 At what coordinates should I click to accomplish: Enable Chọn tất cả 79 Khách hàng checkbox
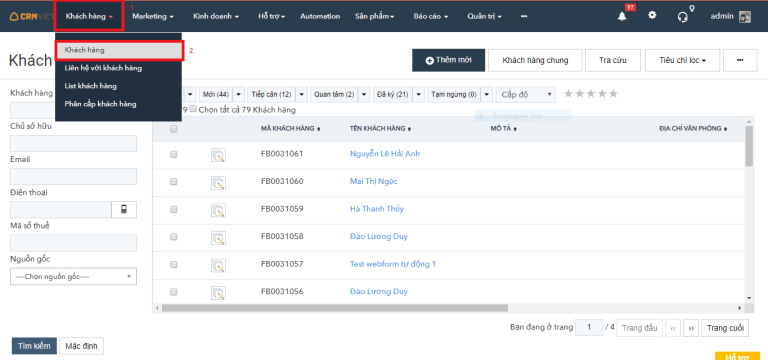click(193, 109)
